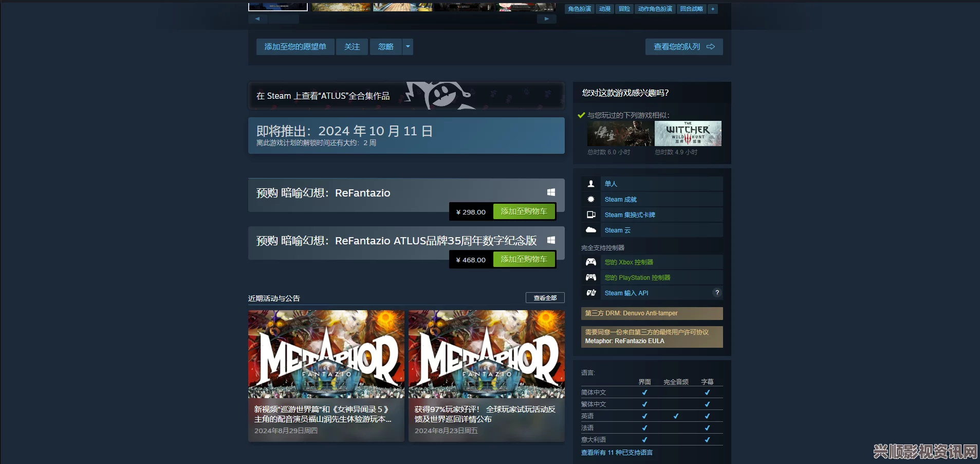The width and height of the screenshot is (980, 464).
Task: Click the 意大利语 language row
Action: pos(652,440)
